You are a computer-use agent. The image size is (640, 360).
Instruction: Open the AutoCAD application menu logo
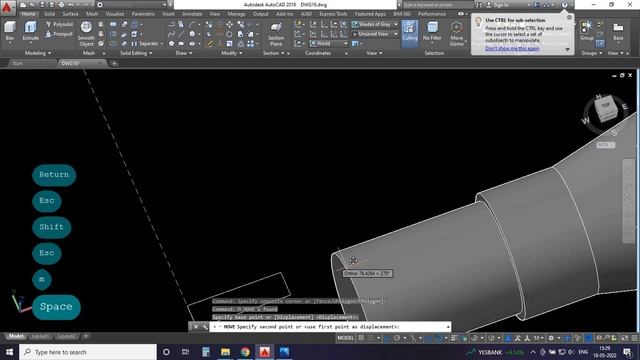point(7,7)
